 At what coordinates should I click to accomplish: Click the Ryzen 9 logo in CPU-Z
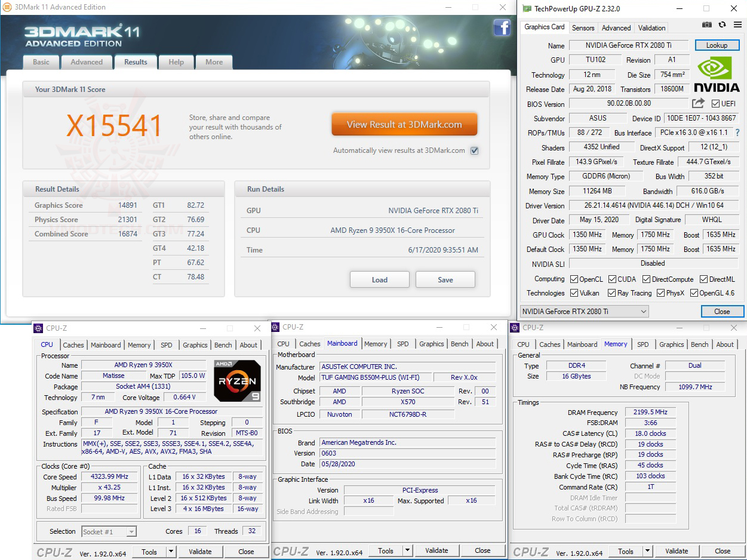pos(237,380)
